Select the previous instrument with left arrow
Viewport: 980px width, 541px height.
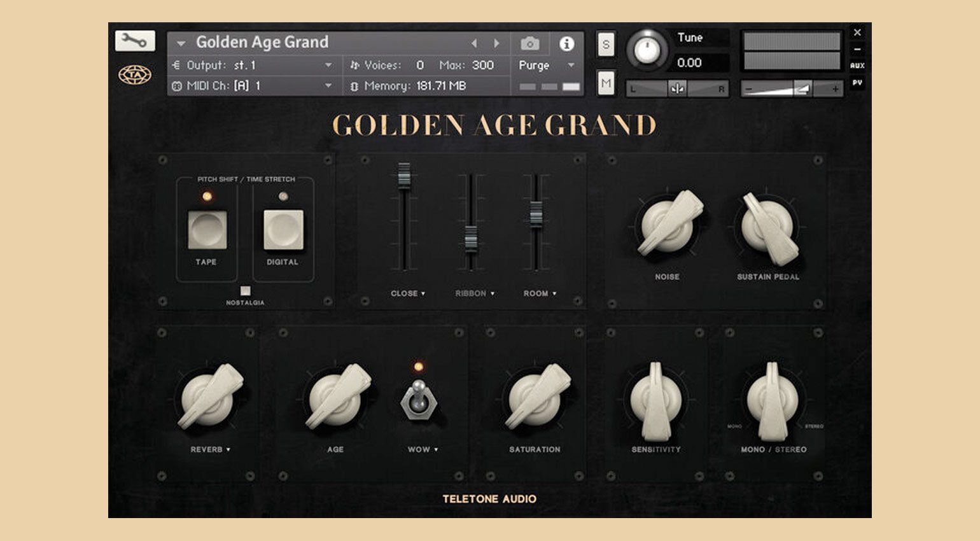[x=474, y=43]
